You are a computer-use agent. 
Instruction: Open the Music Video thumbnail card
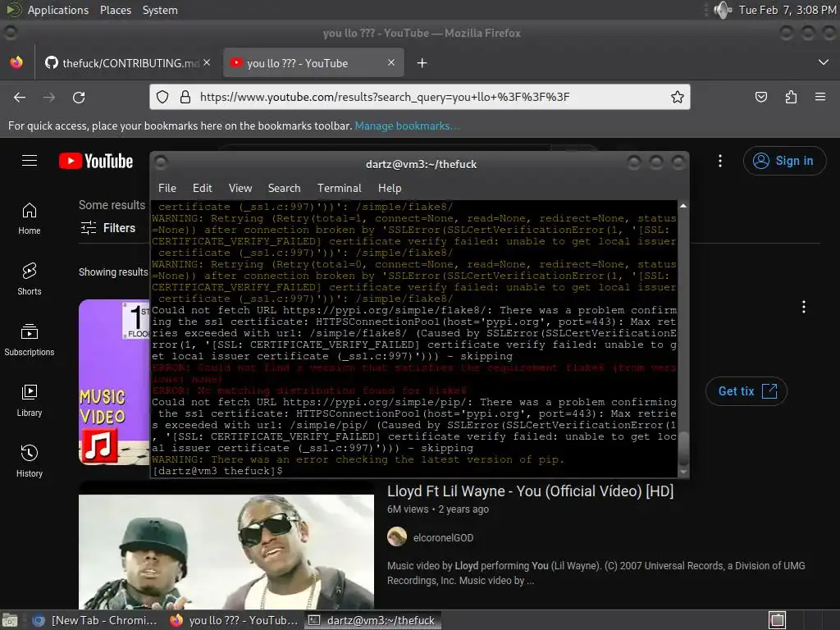114,382
